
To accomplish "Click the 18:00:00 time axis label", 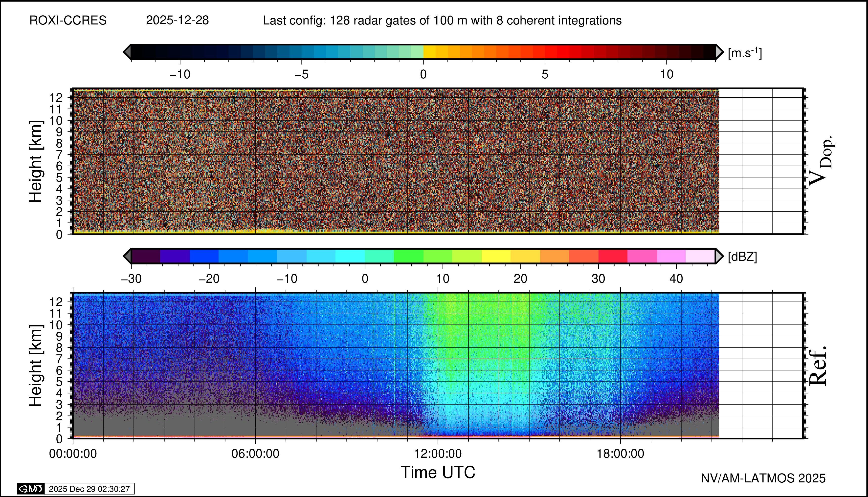I will (620, 454).
